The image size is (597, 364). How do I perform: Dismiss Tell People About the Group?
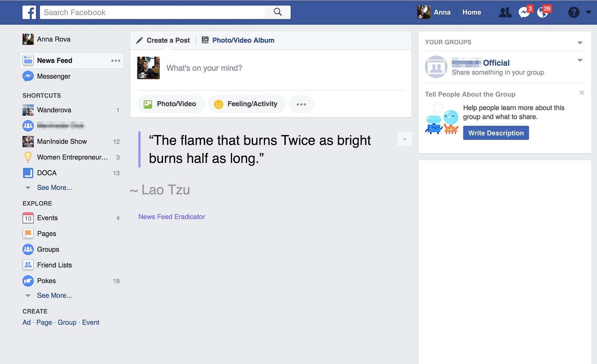[x=581, y=92]
